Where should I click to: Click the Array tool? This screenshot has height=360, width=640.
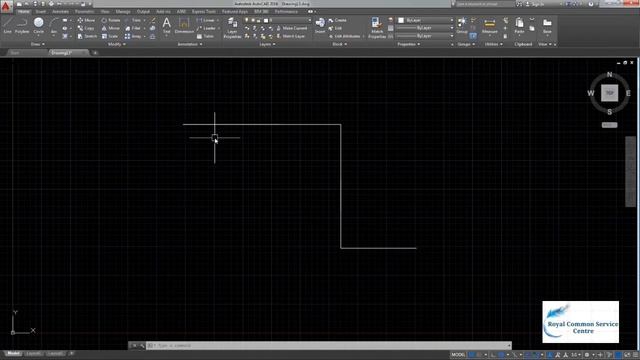tap(133, 36)
